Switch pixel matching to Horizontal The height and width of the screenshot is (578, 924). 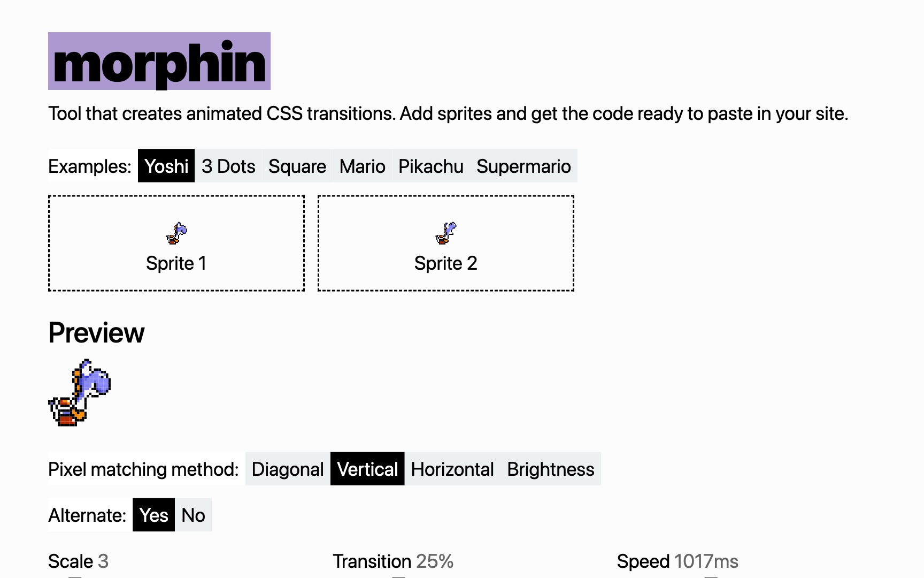tap(452, 469)
